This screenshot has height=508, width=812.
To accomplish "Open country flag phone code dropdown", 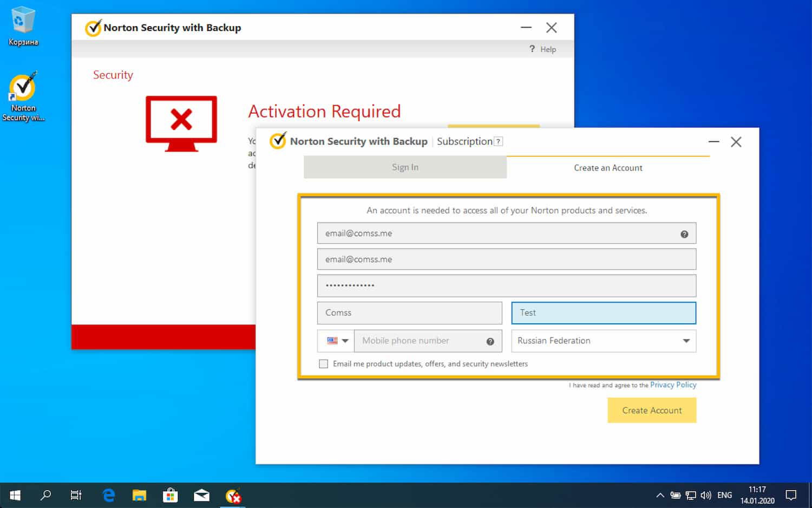I will 336,341.
